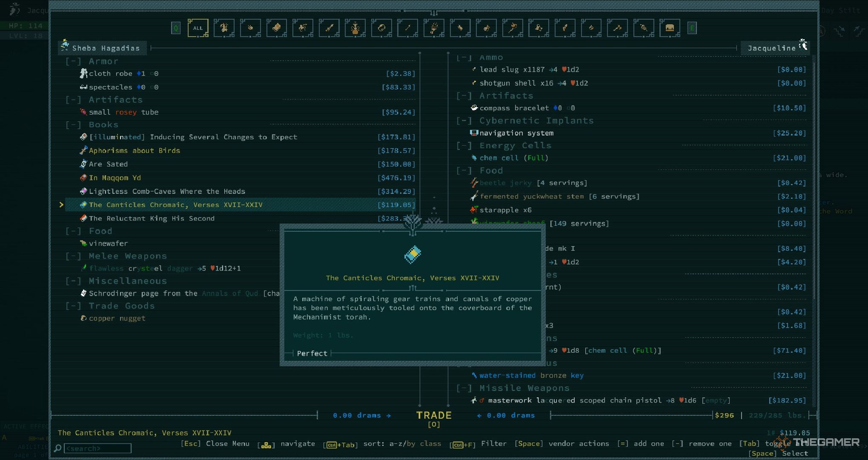Screen dimensions: 868x460
Task: Click the search input field
Action: (97, 448)
